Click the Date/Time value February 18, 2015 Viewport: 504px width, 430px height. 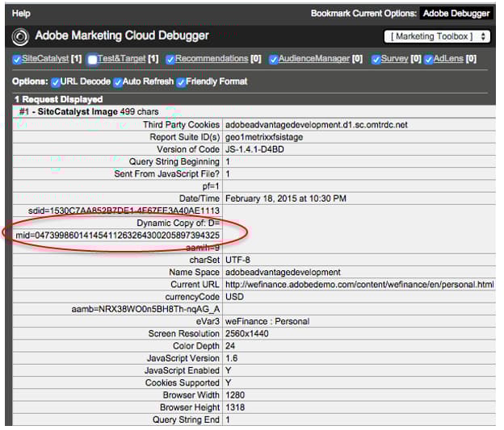point(286,198)
